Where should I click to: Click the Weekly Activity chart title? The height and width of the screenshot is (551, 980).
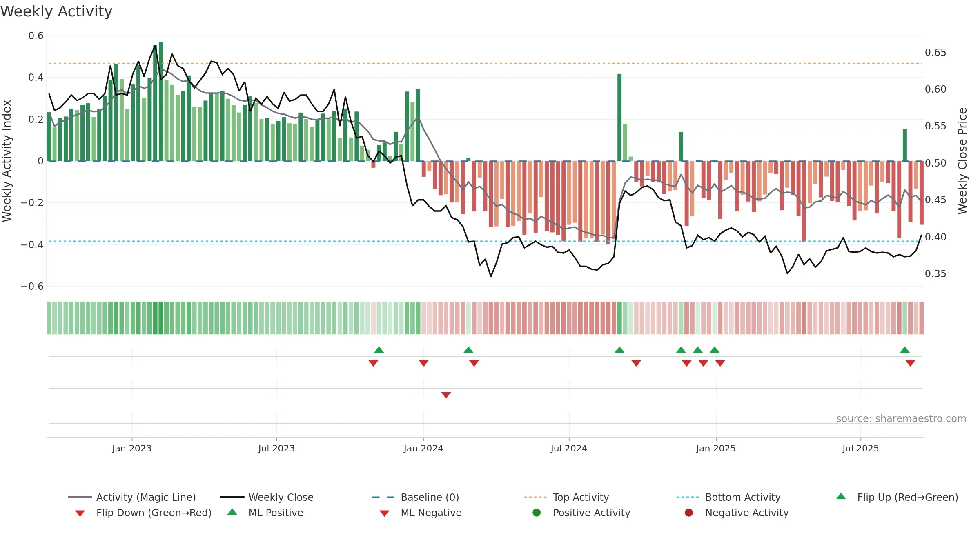[56, 11]
